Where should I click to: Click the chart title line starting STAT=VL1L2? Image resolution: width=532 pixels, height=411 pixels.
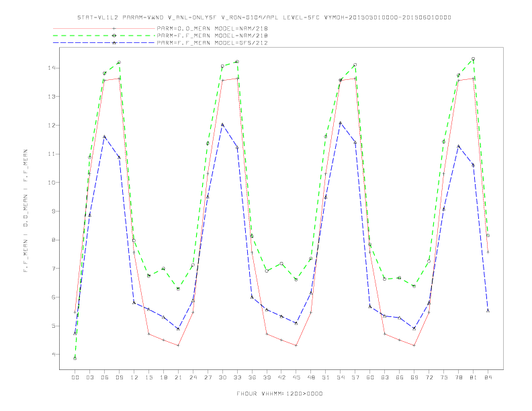tap(264, 17)
